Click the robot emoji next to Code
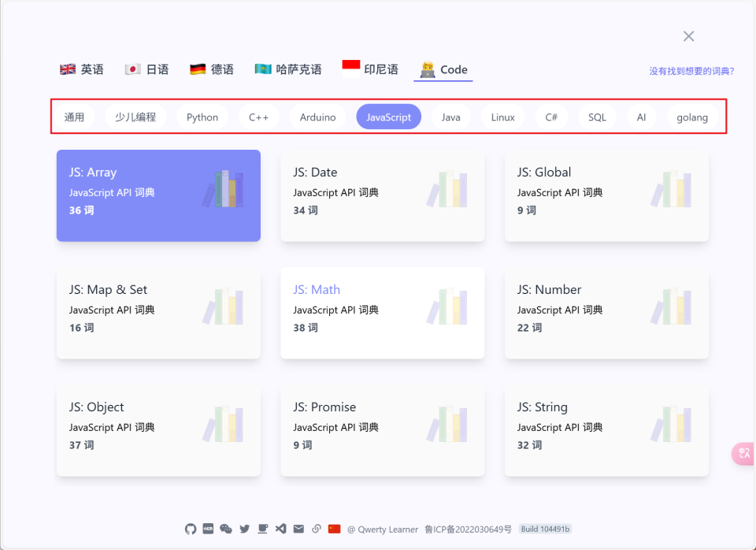The image size is (756, 550). click(x=426, y=69)
